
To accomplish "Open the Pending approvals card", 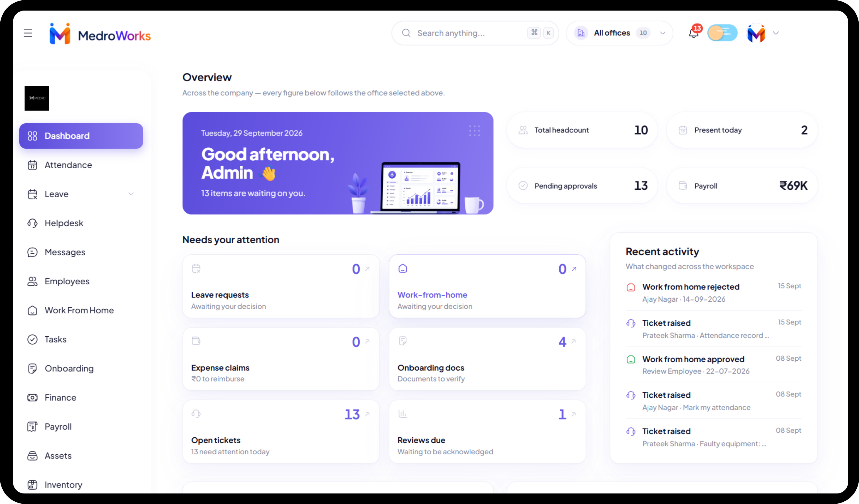I will point(582,186).
